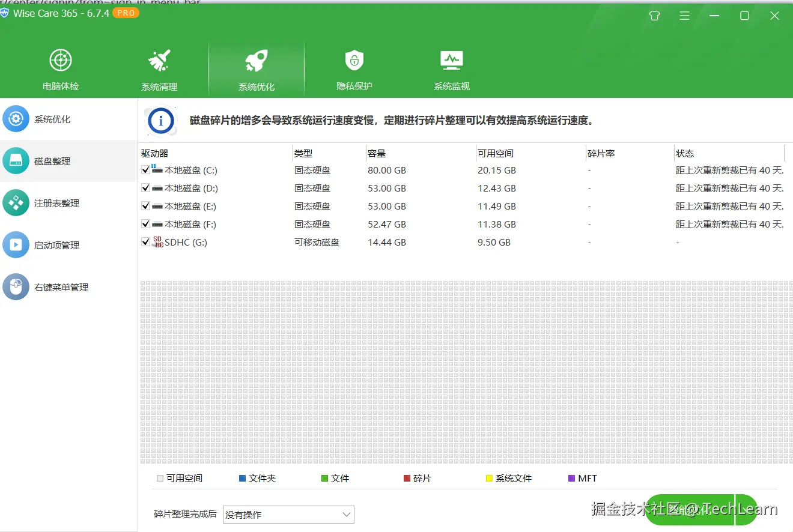Open the 电脑体检 PC checkup icon
The height and width of the screenshot is (532, 793).
61,60
